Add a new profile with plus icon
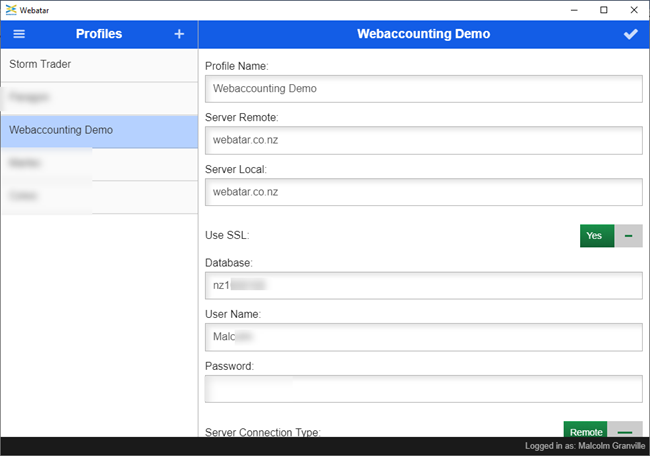Image resolution: width=650 pixels, height=457 pixels. click(x=179, y=34)
